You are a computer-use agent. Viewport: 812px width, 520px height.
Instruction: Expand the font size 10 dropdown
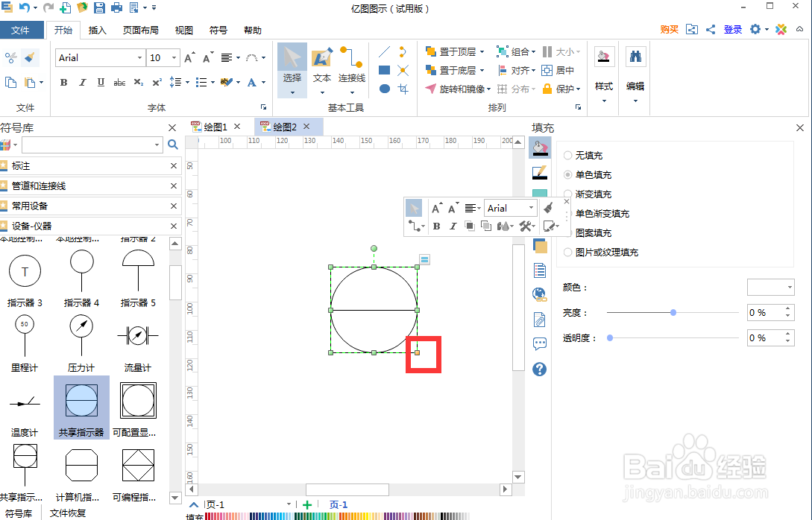point(174,57)
